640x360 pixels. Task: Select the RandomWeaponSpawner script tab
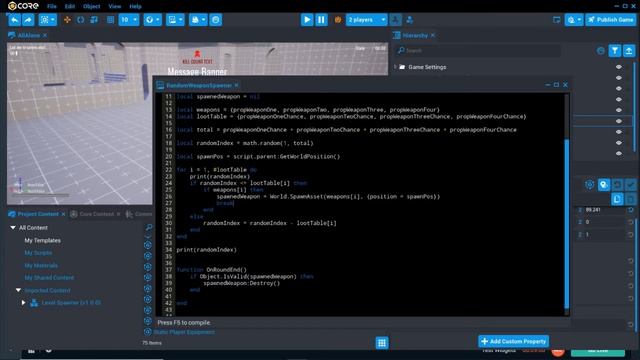[x=199, y=85]
